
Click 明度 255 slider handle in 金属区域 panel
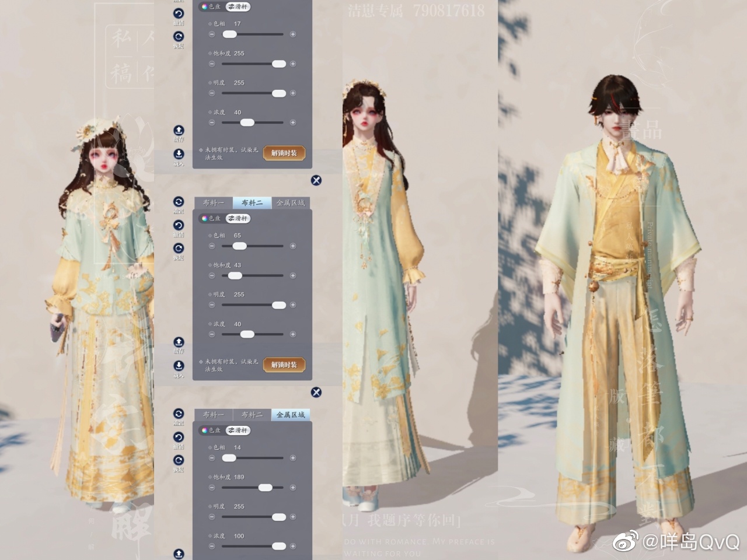click(279, 517)
